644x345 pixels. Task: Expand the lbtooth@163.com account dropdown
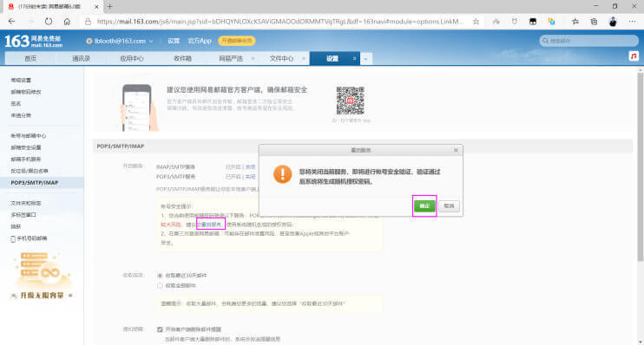(151, 41)
